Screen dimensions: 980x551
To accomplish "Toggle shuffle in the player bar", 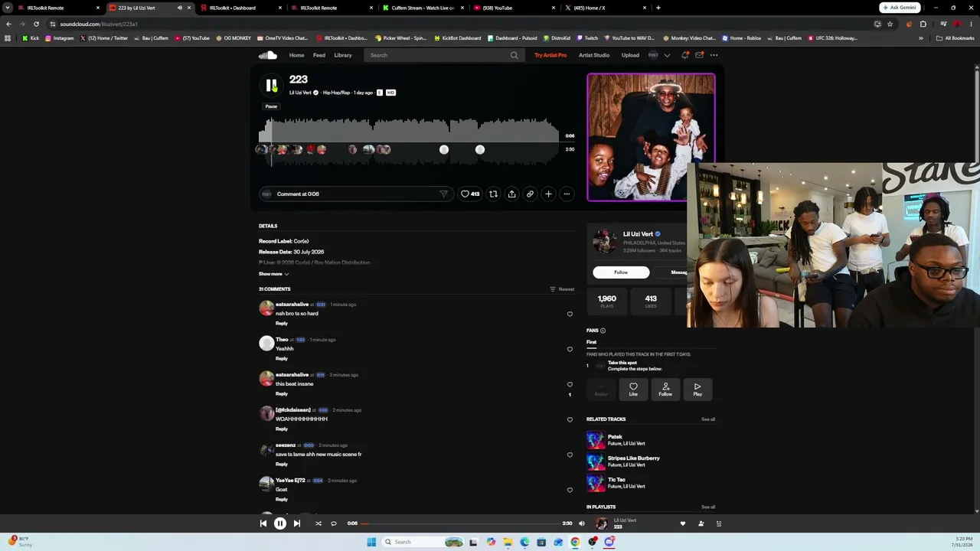I will click(x=318, y=523).
